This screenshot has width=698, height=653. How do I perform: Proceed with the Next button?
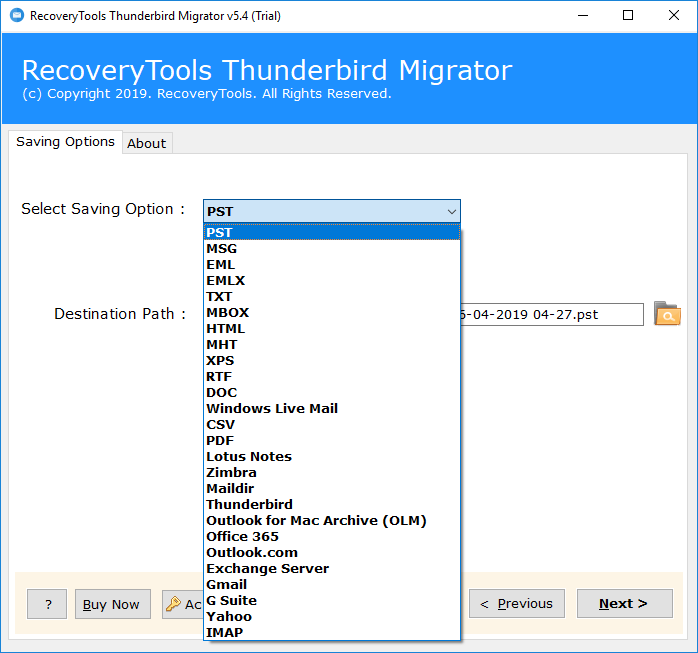pos(625,604)
